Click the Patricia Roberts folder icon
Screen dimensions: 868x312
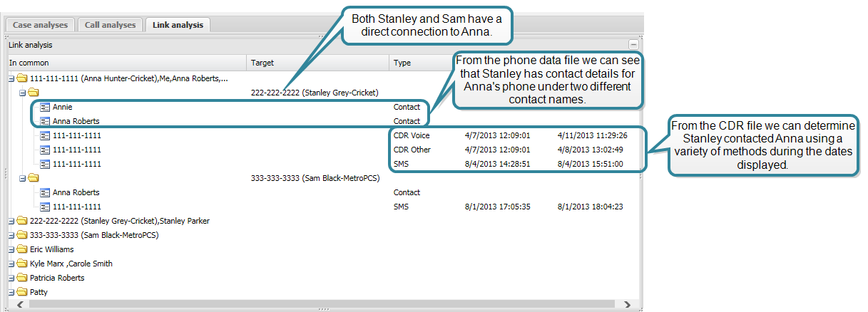(x=21, y=278)
